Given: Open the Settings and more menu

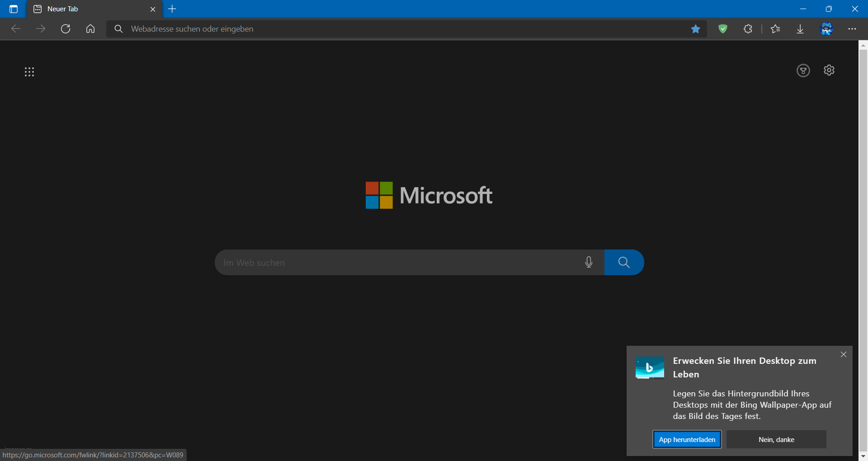Looking at the screenshot, I should 852,29.
